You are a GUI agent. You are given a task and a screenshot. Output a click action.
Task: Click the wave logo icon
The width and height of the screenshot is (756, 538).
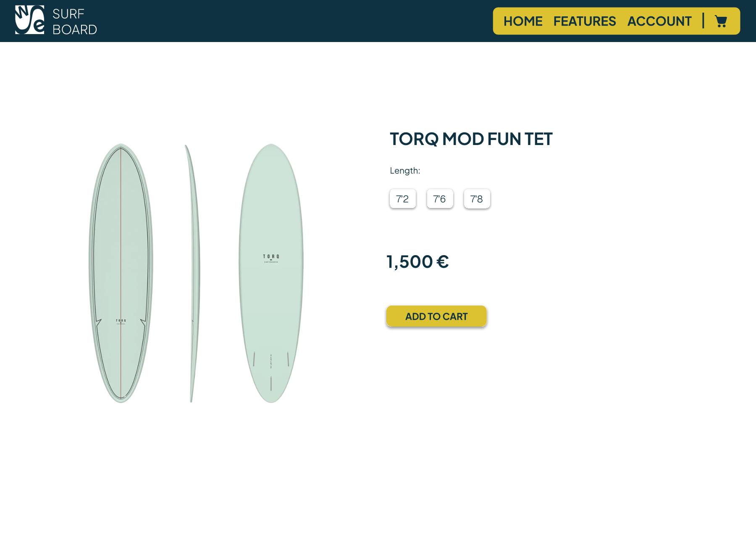click(29, 20)
